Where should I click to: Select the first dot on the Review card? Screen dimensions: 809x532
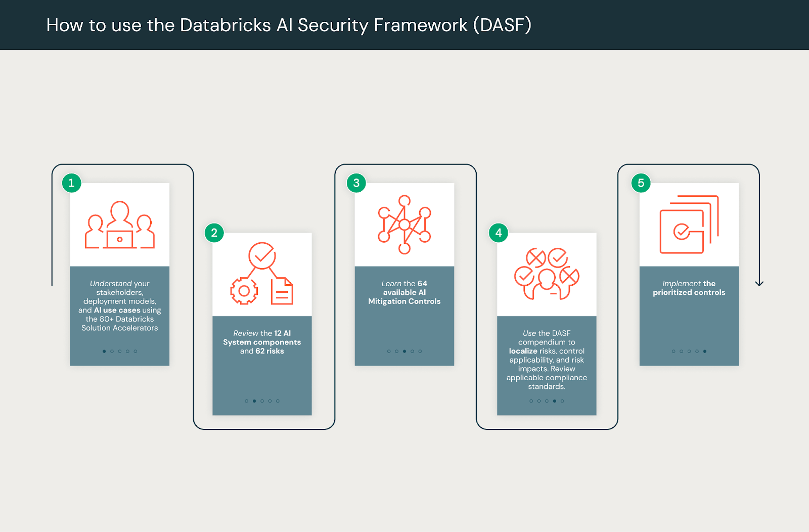(x=246, y=401)
